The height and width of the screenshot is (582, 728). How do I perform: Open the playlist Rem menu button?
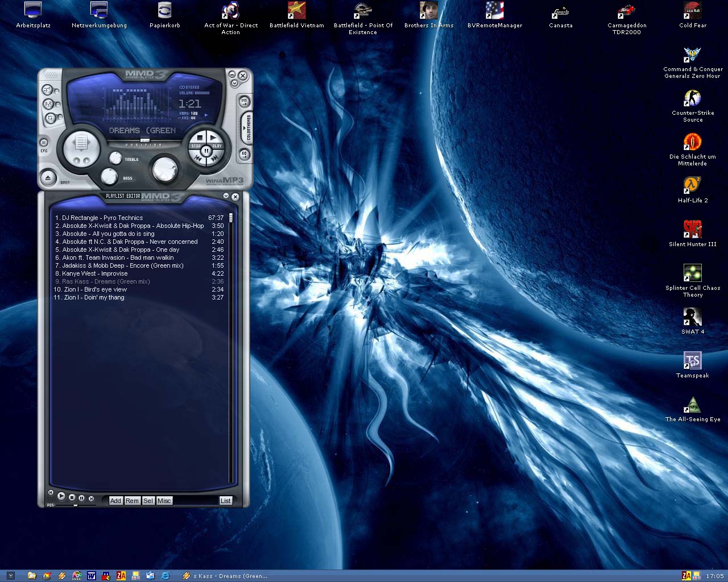[x=133, y=501]
